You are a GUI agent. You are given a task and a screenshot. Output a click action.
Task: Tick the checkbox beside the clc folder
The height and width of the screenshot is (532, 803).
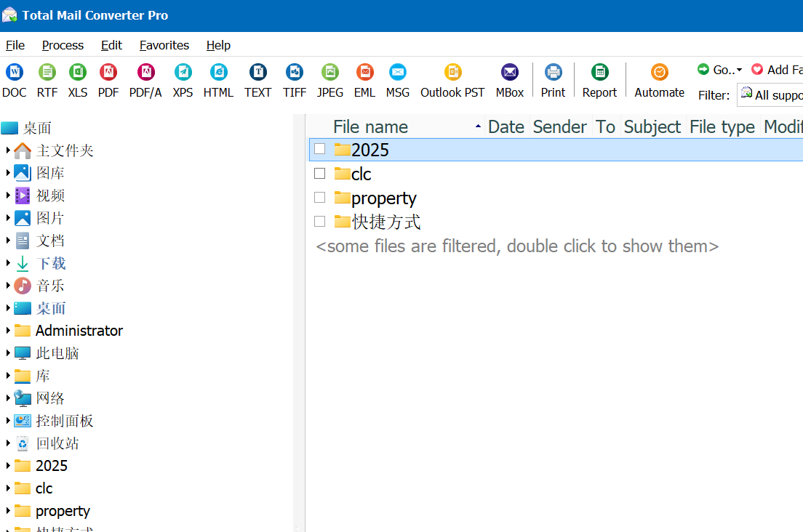tap(319, 173)
